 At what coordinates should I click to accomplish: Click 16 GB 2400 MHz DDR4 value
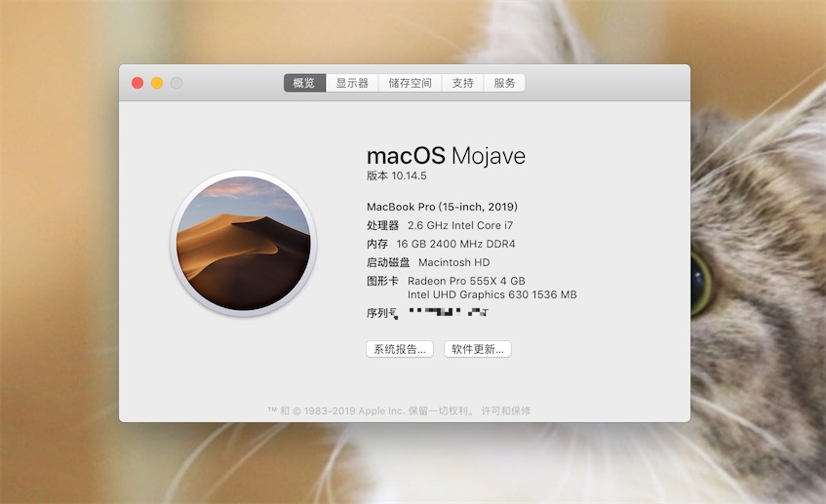(x=455, y=244)
